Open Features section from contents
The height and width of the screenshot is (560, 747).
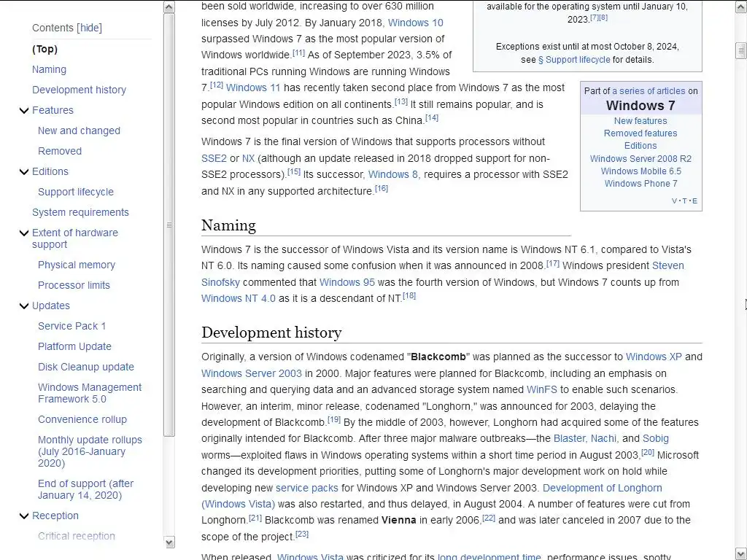coord(53,111)
